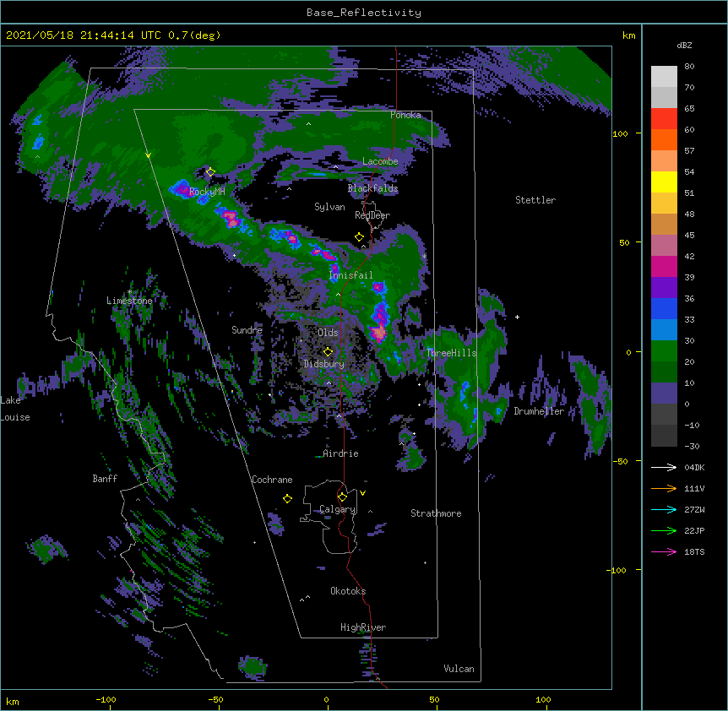
Task: Click the Vulcan label
Action: pyautogui.click(x=459, y=669)
